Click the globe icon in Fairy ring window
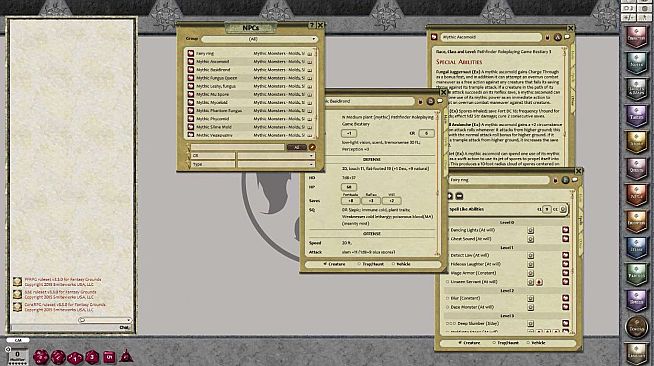 click(x=565, y=180)
